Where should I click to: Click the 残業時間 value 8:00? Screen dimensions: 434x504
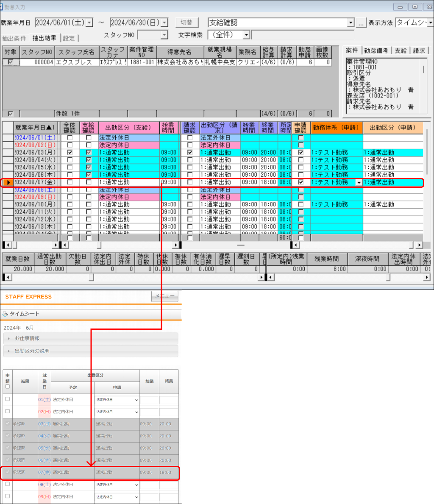(327, 269)
